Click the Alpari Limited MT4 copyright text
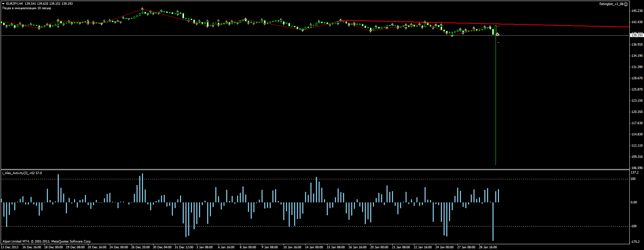Screen dimensions: 644x250 tap(47, 241)
